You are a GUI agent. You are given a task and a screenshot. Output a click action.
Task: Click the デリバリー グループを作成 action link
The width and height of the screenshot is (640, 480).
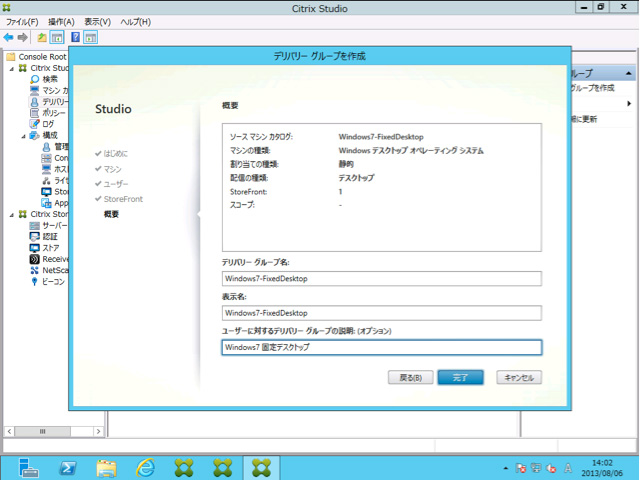pyautogui.click(x=592, y=88)
